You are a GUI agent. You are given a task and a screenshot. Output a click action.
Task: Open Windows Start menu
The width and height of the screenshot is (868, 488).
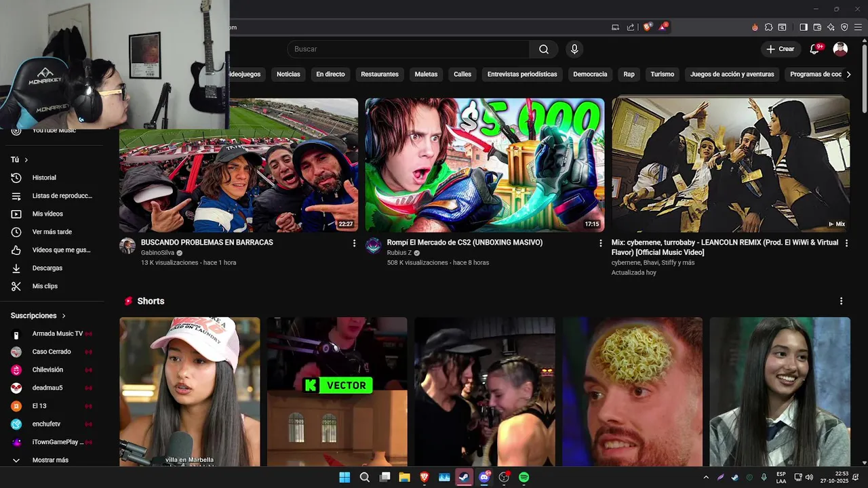(x=344, y=477)
